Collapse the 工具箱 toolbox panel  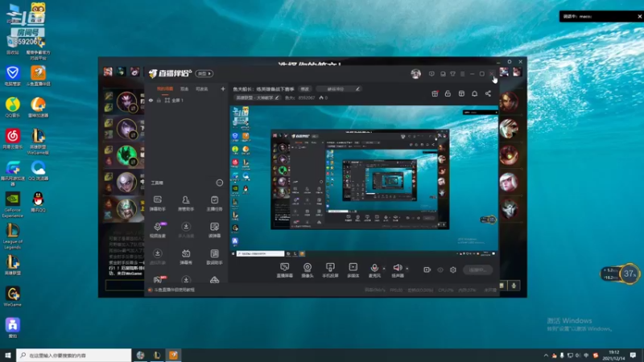[x=220, y=183]
